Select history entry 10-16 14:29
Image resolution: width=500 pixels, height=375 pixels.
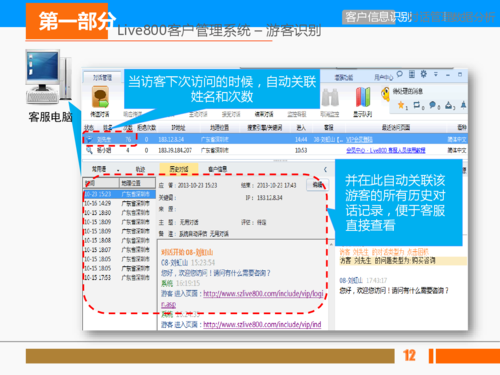click(x=119, y=203)
